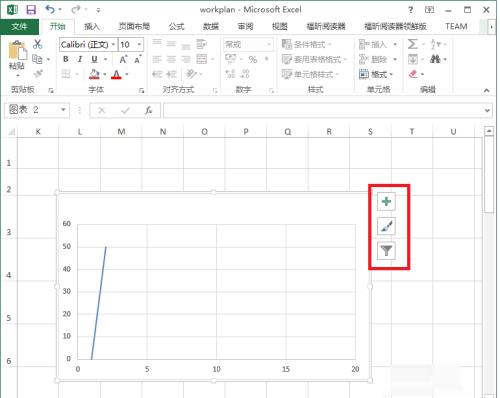Open Chart Elements plus button

pyautogui.click(x=386, y=201)
